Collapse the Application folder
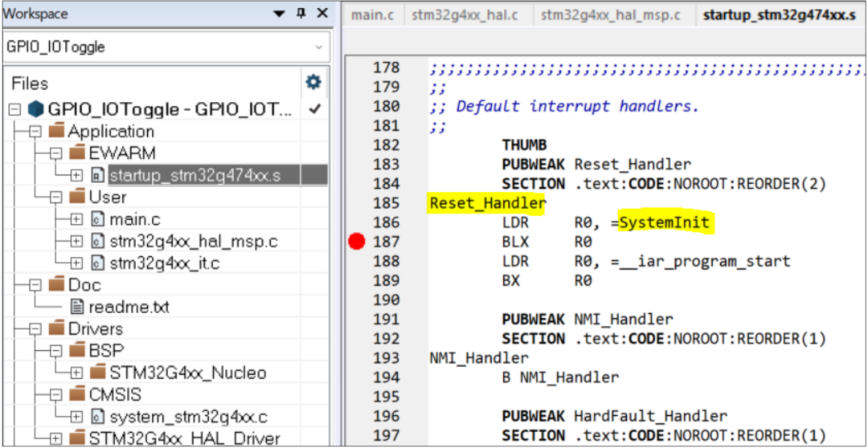 (x=35, y=132)
